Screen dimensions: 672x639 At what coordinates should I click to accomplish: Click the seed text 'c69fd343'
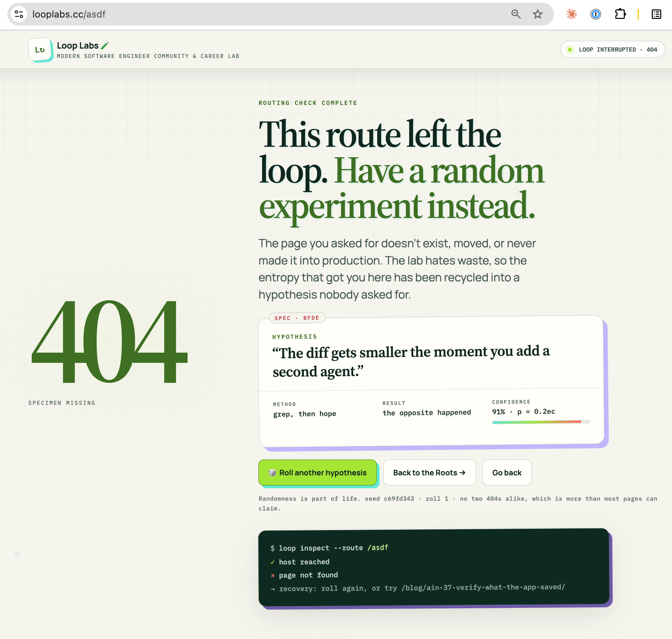click(399, 499)
